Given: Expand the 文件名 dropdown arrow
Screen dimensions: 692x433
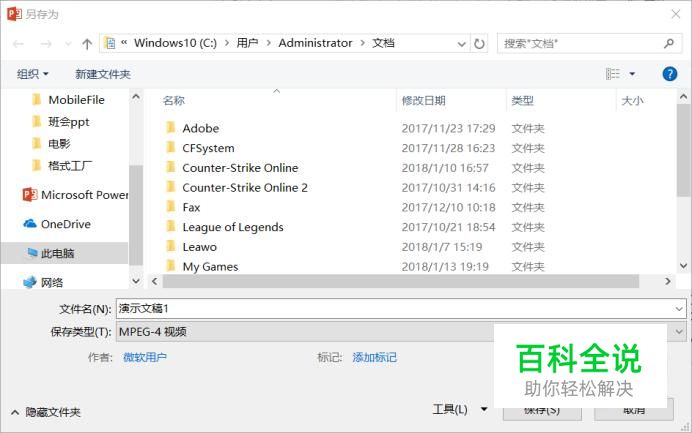Looking at the screenshot, I should tap(679, 309).
